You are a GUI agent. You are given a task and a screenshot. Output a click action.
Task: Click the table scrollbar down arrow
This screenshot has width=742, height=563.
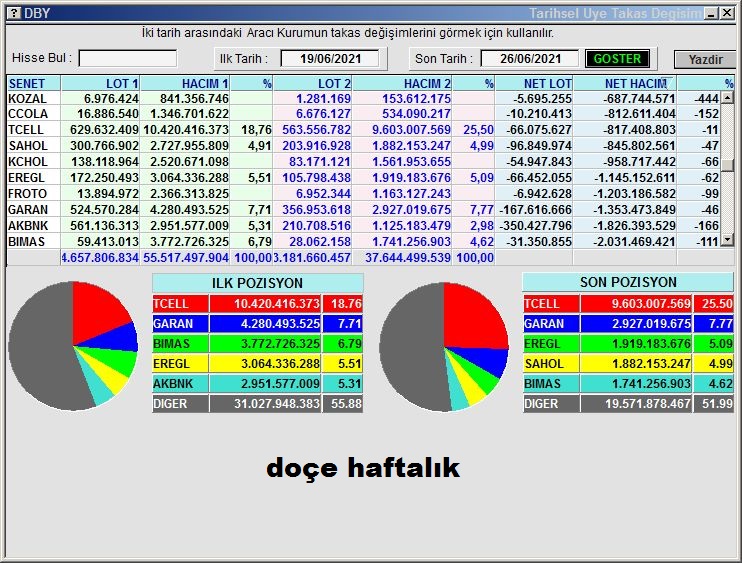727,240
